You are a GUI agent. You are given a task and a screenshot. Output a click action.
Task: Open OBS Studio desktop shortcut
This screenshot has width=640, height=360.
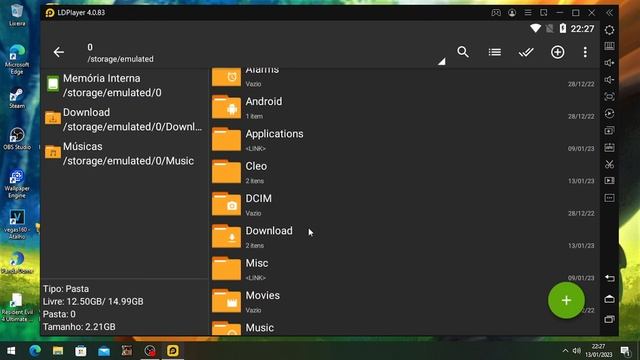(x=17, y=139)
